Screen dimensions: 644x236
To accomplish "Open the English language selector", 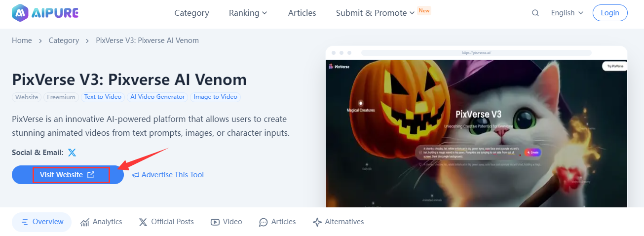I will pos(567,13).
